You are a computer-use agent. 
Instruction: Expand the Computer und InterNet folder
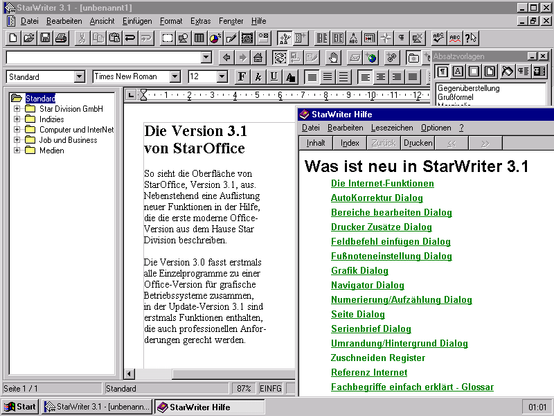17,130
